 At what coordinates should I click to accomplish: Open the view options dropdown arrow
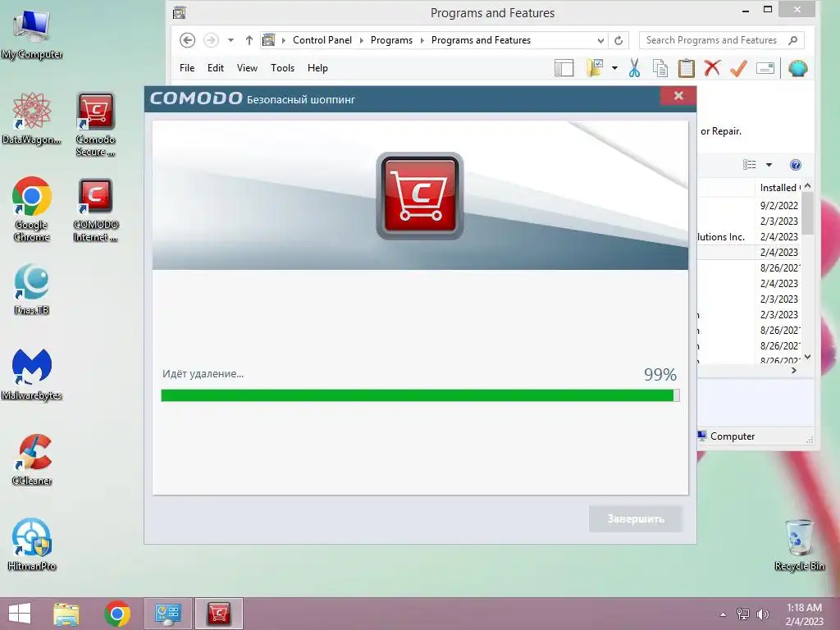coord(769,165)
